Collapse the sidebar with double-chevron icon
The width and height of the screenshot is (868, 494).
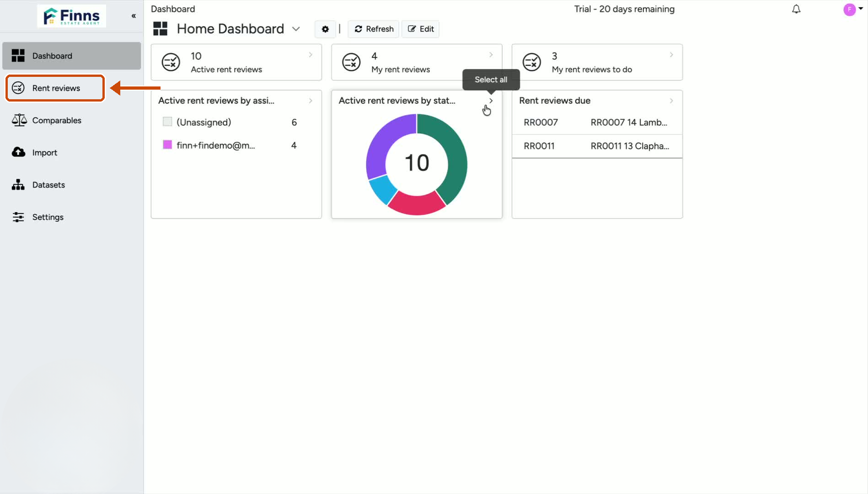(134, 16)
